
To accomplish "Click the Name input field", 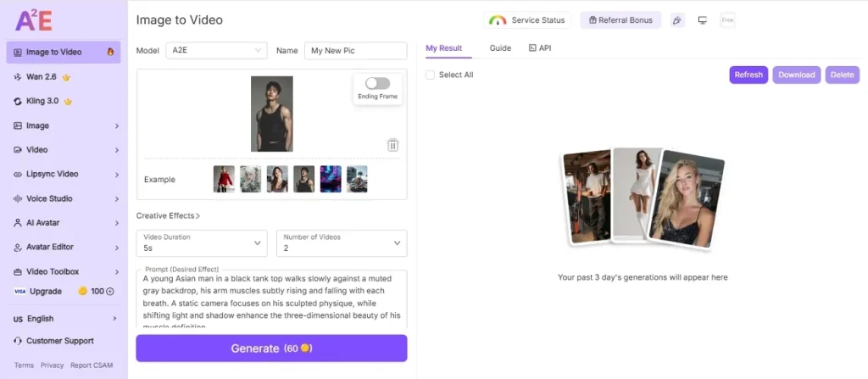I will pos(356,50).
